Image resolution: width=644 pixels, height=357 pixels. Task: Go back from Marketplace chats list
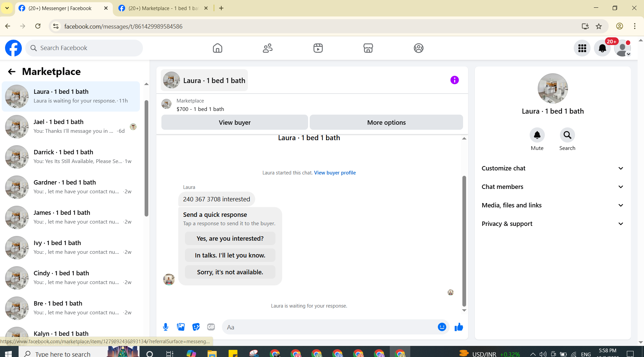(12, 72)
